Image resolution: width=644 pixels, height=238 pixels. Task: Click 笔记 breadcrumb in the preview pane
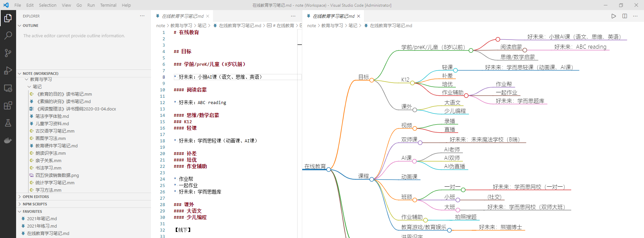(353, 26)
